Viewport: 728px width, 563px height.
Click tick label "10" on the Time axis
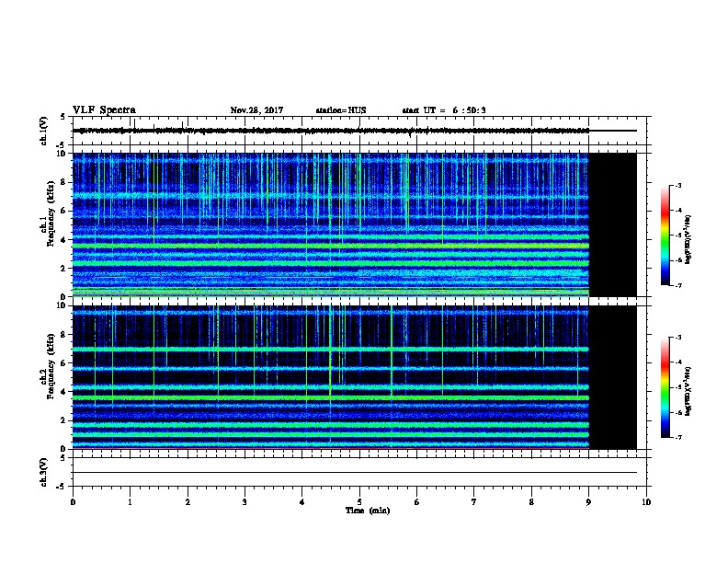tap(646, 502)
